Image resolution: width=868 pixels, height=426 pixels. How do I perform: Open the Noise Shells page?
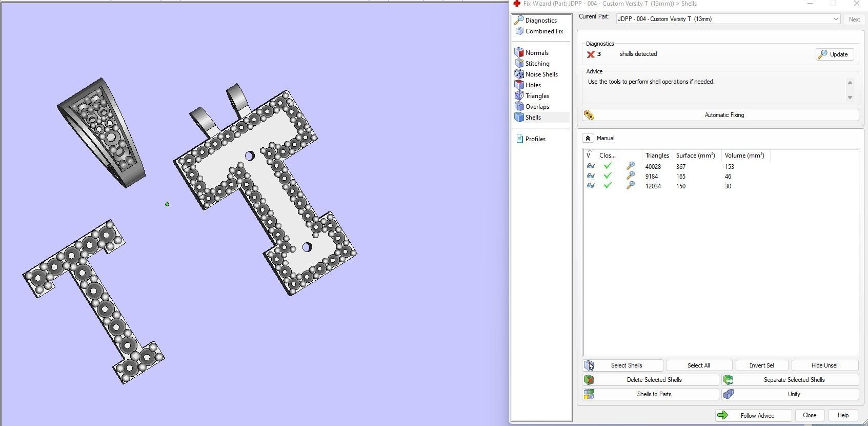[x=541, y=74]
